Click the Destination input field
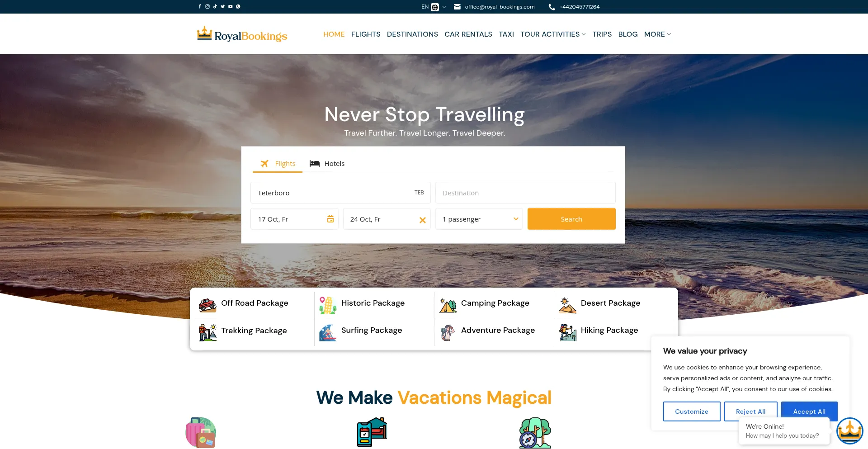Image resolution: width=868 pixels, height=449 pixels. click(x=525, y=193)
